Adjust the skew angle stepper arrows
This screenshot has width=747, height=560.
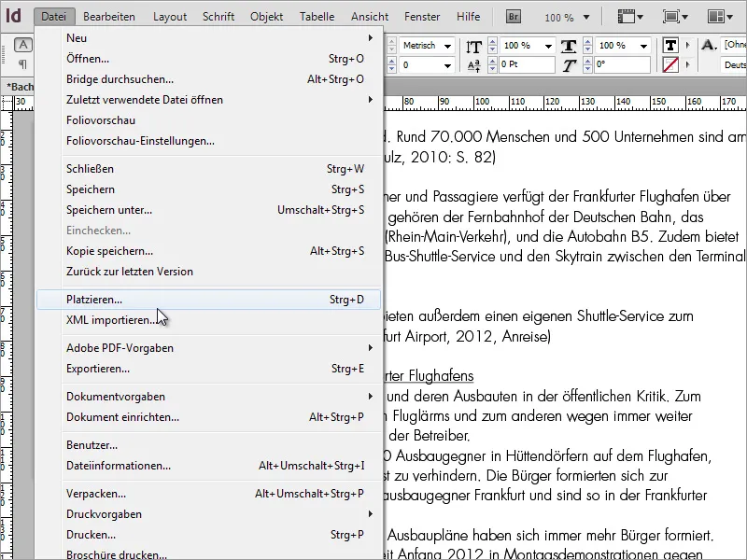click(588, 64)
